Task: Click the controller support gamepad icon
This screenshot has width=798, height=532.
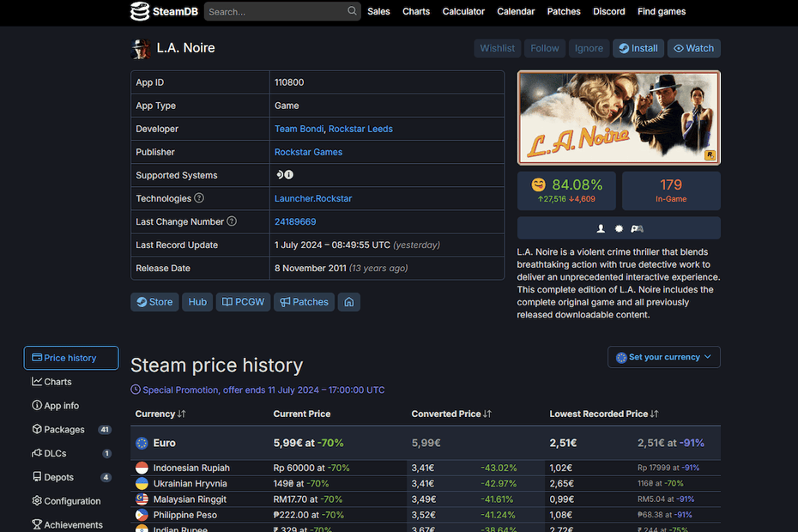Action: point(638,228)
